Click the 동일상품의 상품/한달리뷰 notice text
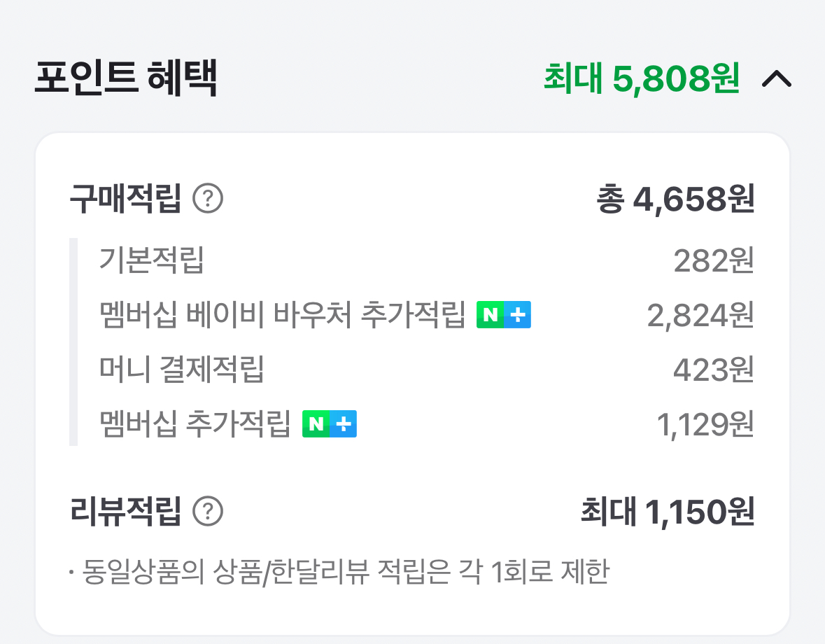This screenshot has width=825, height=644. pyautogui.click(x=339, y=572)
